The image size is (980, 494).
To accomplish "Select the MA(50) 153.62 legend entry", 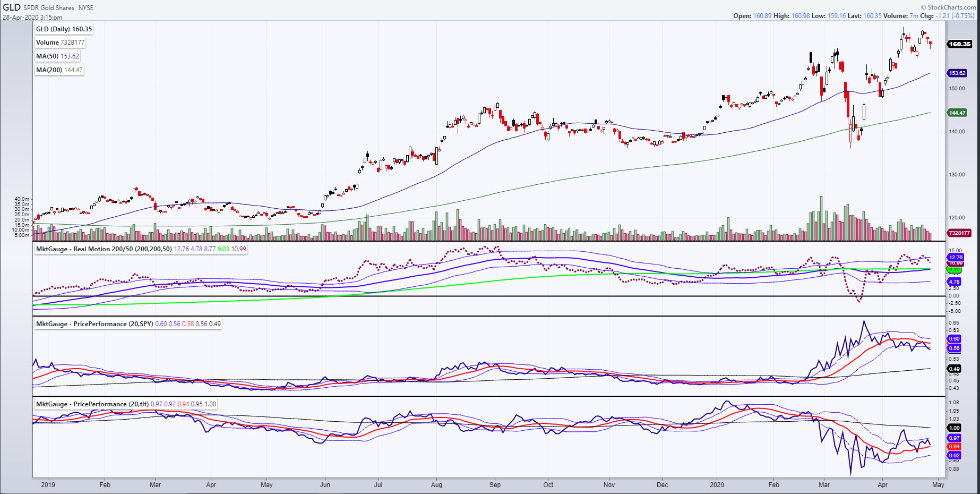I will tap(57, 56).
